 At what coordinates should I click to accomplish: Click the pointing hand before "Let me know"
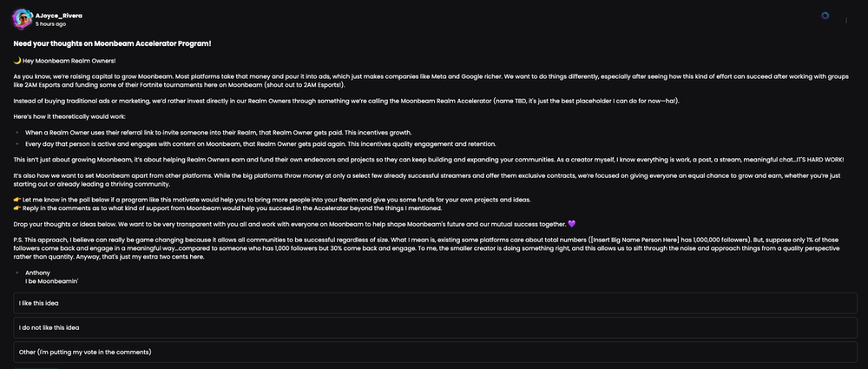(17, 200)
